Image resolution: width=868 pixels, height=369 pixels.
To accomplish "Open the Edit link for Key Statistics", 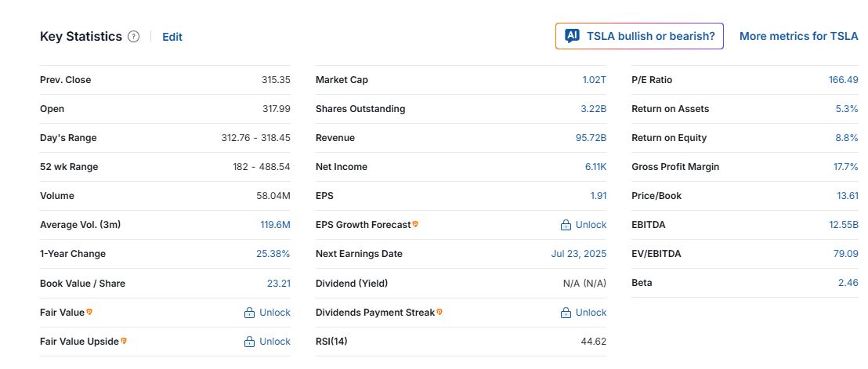I will coord(172,37).
